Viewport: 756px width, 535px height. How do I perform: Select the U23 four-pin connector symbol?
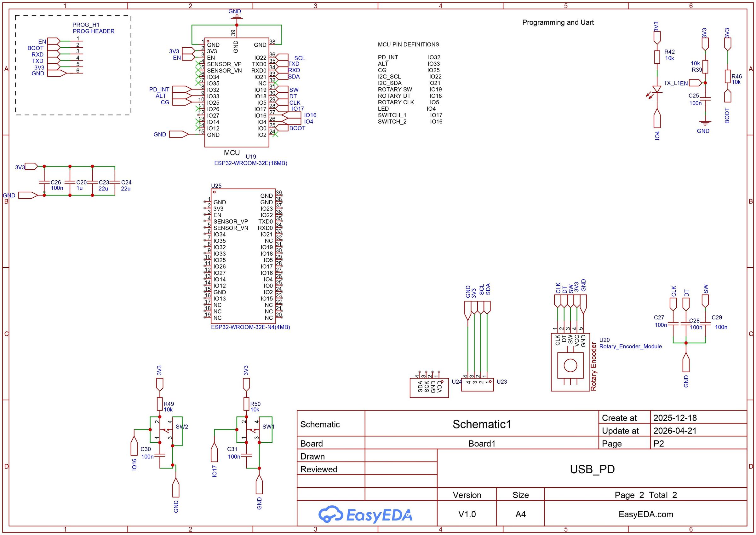click(x=477, y=385)
